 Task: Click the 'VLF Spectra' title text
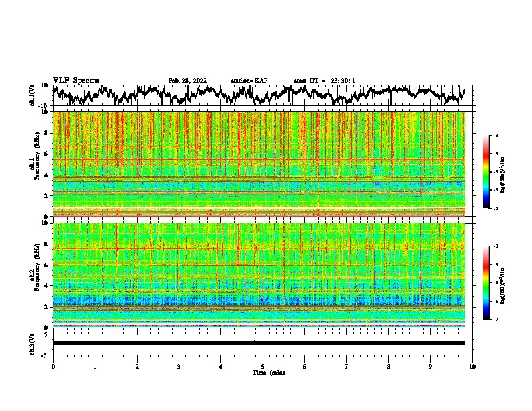[76, 81]
